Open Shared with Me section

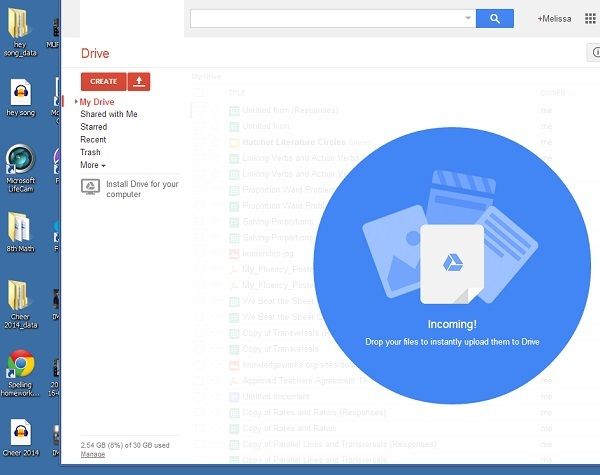pyautogui.click(x=109, y=114)
